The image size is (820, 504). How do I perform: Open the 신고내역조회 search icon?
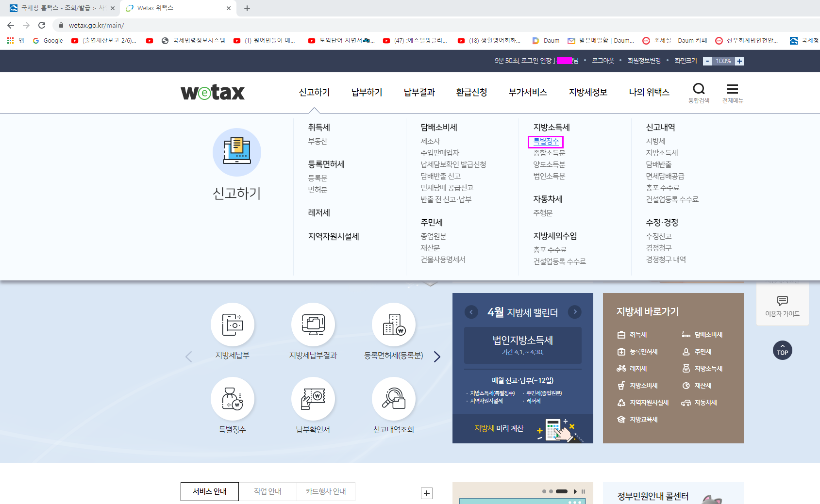click(x=394, y=399)
